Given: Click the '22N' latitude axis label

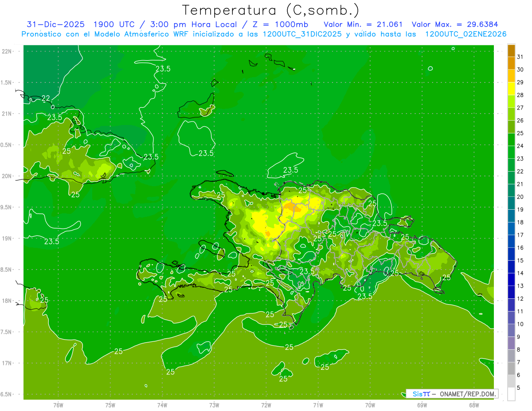Looking at the screenshot, I should pos(7,51).
